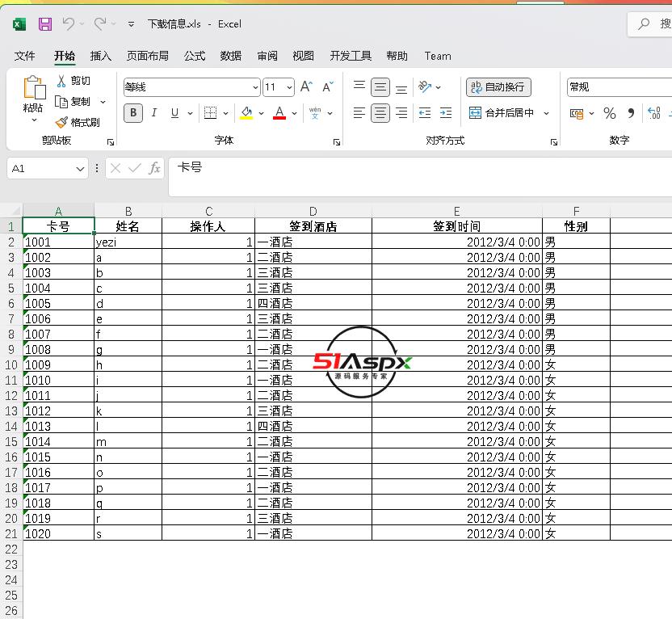Open the 文件 menu
Viewport: 672px width, 619px height.
(x=24, y=56)
